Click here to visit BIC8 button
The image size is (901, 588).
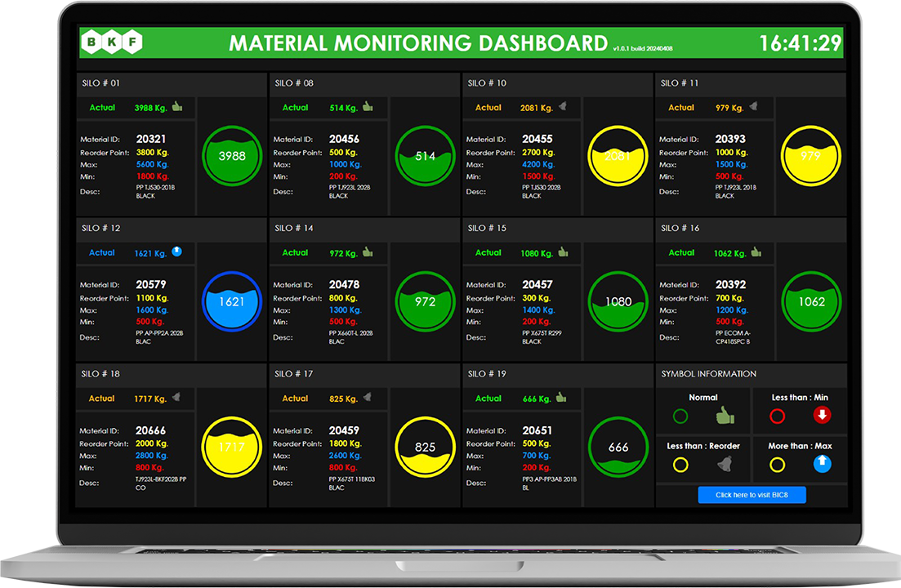[752, 495]
